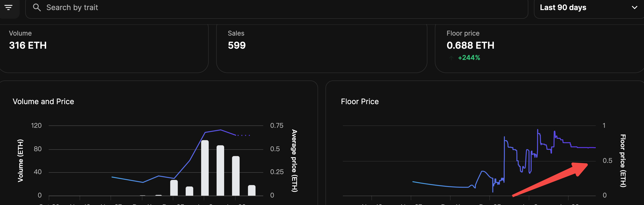Click the tallest white volume bar
This screenshot has height=205, width=644.
pyautogui.click(x=205, y=168)
